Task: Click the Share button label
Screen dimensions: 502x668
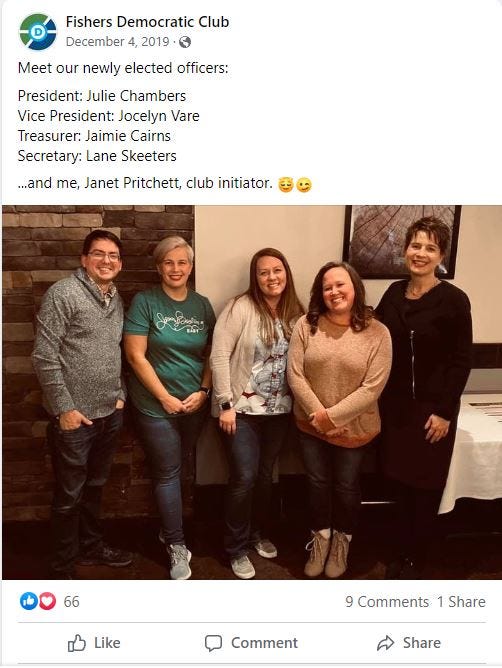Action: pos(422,642)
